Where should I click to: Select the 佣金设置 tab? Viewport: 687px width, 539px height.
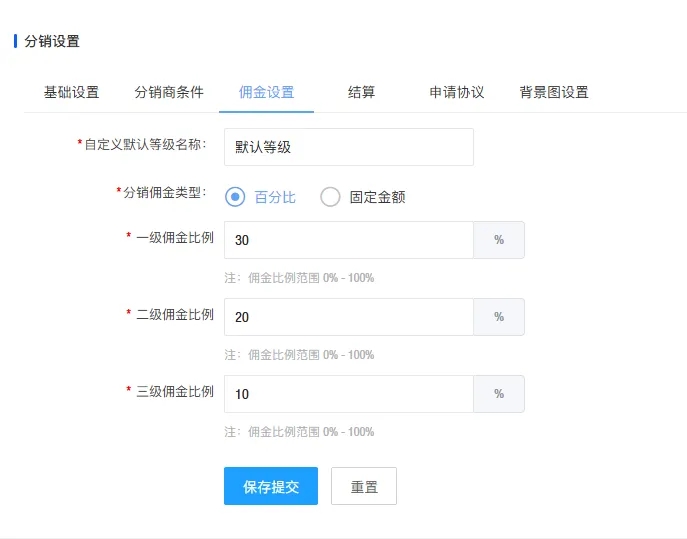click(x=266, y=92)
